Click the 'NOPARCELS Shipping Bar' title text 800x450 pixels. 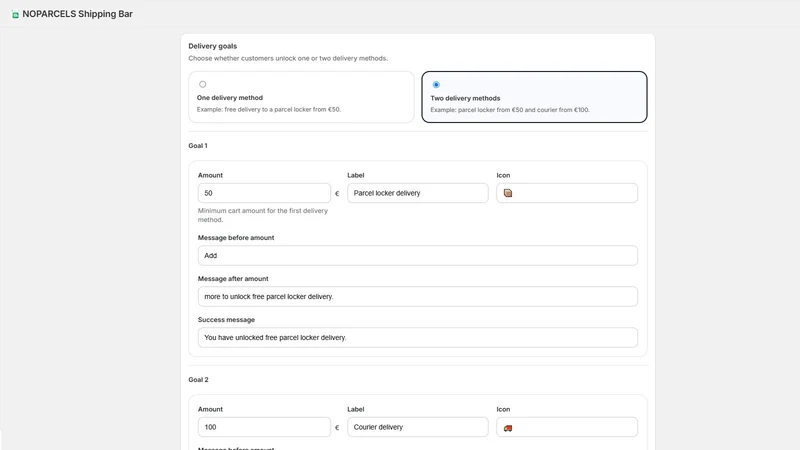click(x=78, y=14)
